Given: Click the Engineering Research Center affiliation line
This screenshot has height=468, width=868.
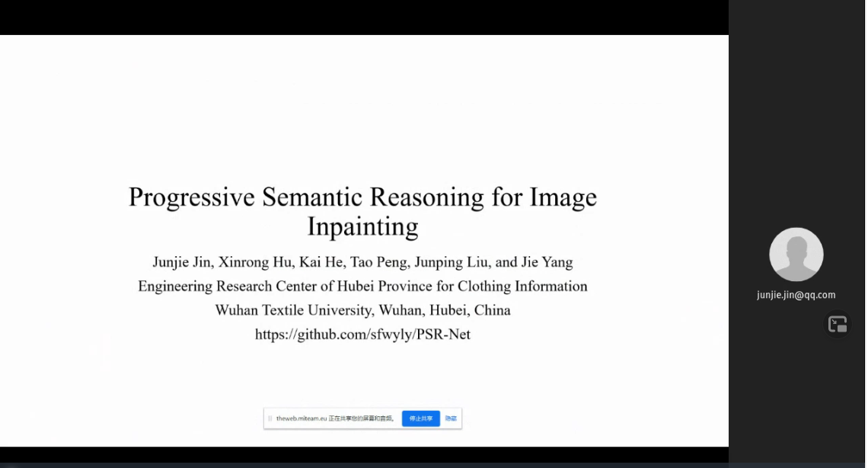Looking at the screenshot, I should 362,287.
